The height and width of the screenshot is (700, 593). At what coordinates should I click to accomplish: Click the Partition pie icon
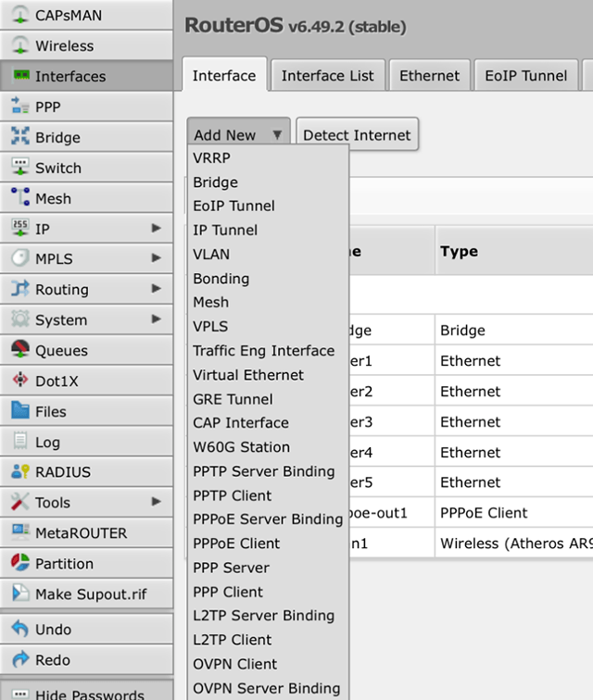(x=20, y=563)
